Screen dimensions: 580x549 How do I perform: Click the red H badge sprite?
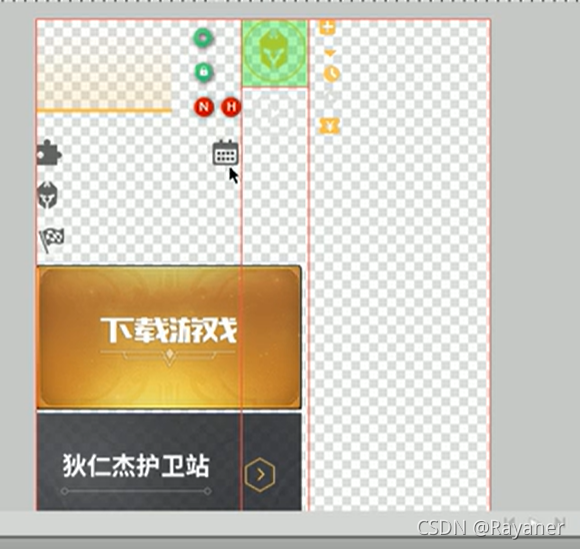click(231, 107)
